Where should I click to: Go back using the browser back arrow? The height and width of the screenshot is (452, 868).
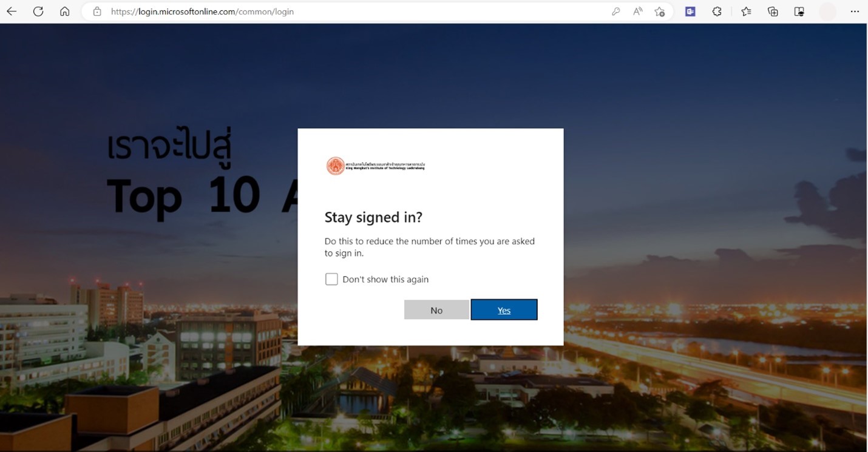(x=12, y=12)
